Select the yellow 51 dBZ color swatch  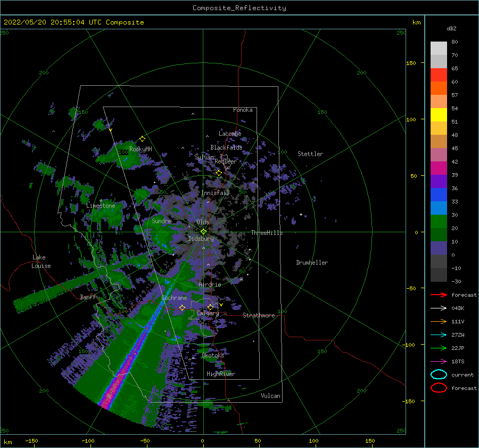point(439,115)
